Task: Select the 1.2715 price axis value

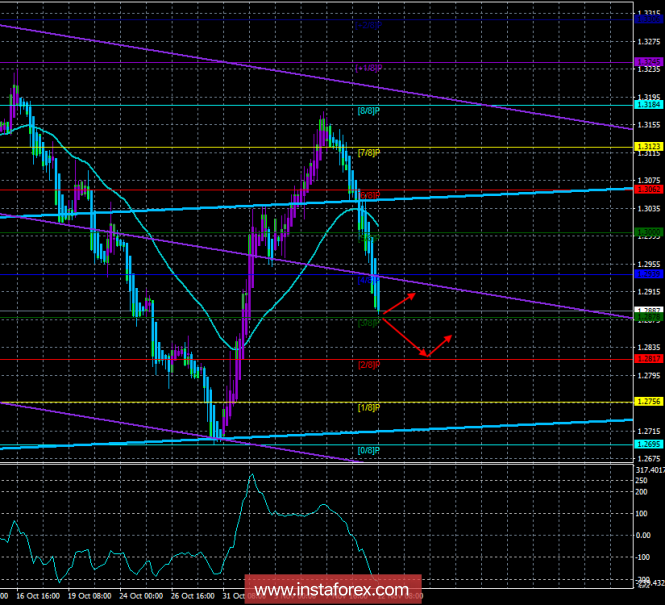Action: (x=649, y=431)
